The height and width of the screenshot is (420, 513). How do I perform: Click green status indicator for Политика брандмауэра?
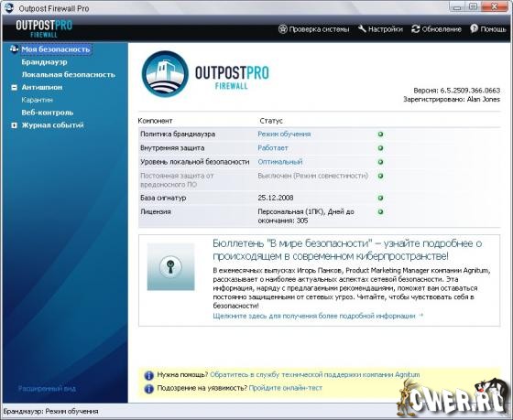pos(380,135)
